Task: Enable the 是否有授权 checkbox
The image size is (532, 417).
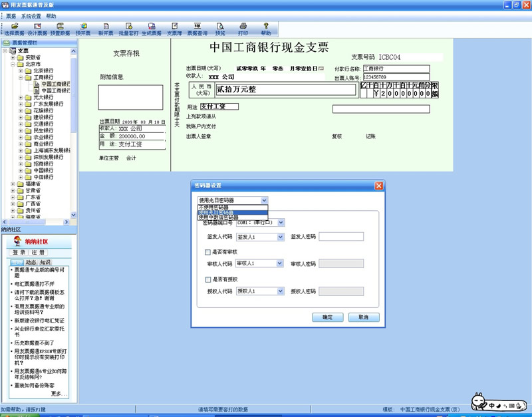Action: coord(207,279)
